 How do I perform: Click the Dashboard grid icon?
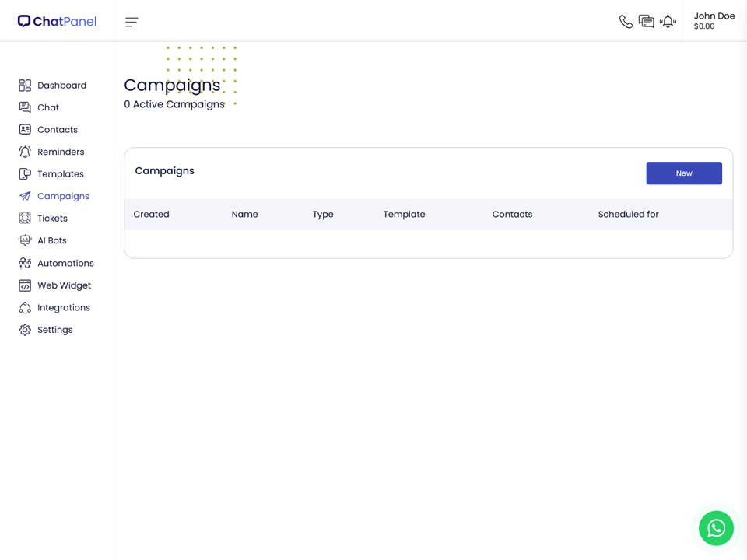(25, 86)
